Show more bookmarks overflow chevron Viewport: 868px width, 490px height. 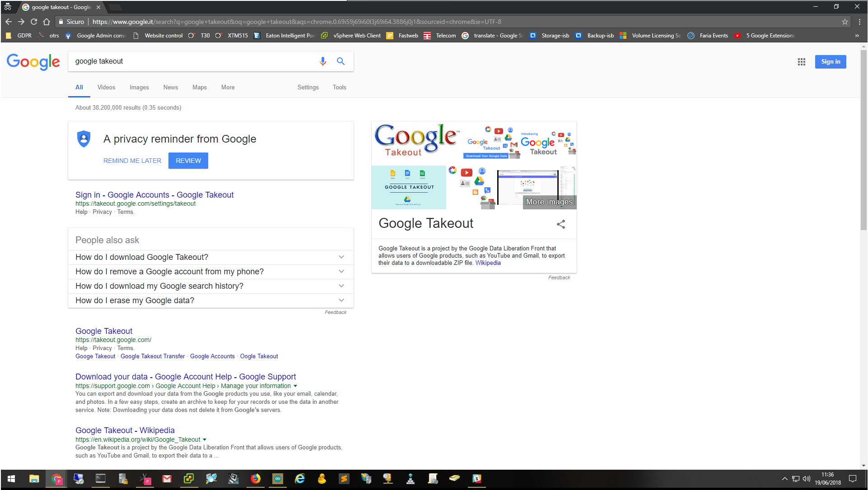[857, 36]
